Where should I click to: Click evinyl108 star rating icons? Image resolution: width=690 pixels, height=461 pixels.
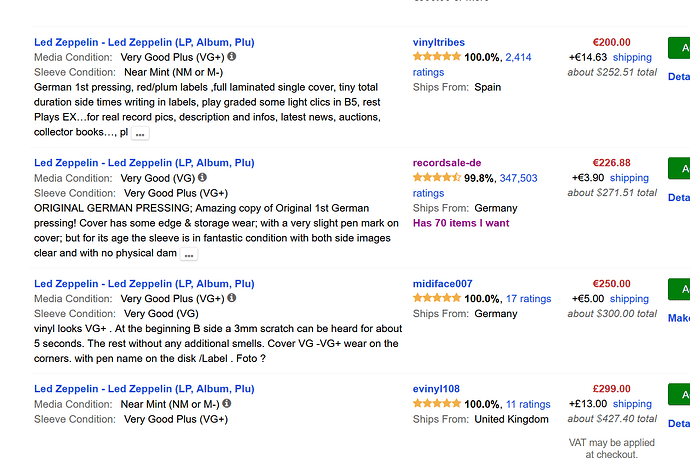click(437, 403)
